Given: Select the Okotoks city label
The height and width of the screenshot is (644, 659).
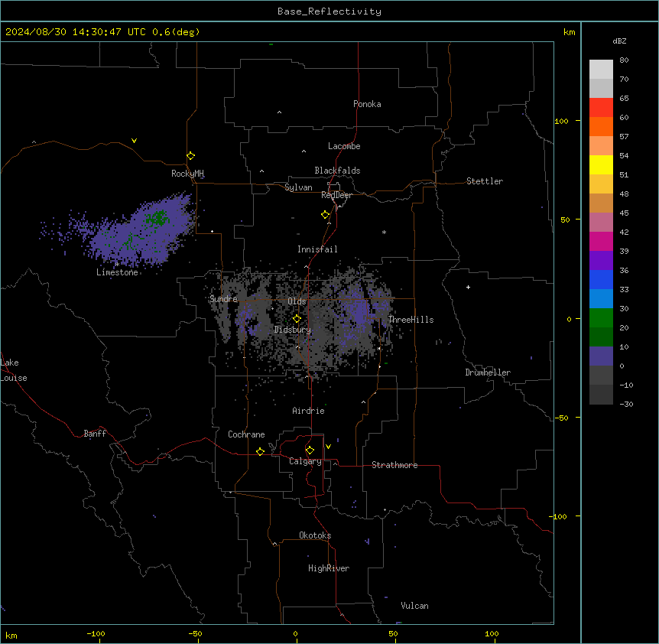Looking at the screenshot, I should (315, 535).
